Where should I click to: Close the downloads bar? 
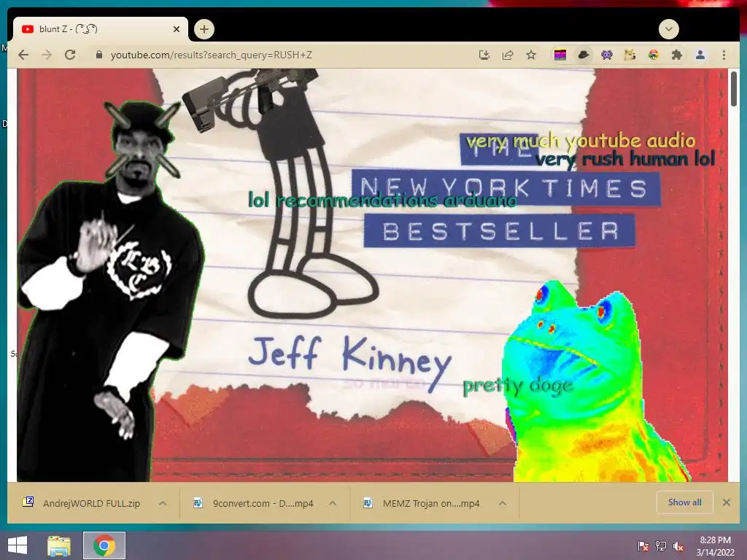pyautogui.click(x=727, y=502)
